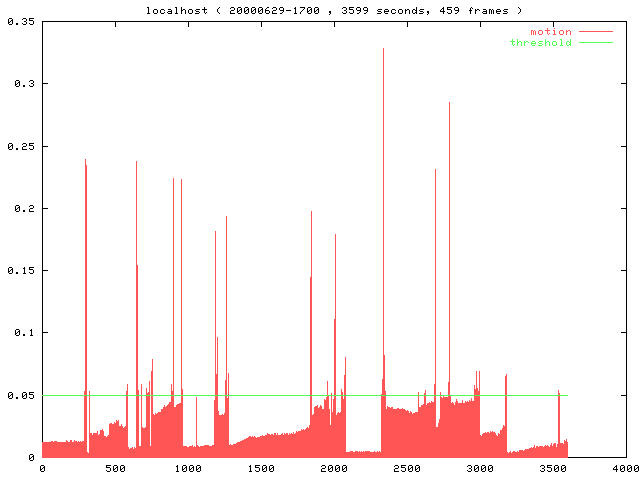The image size is (640, 480).
Task: Click the red line sample beside motion
Action: click(595, 32)
